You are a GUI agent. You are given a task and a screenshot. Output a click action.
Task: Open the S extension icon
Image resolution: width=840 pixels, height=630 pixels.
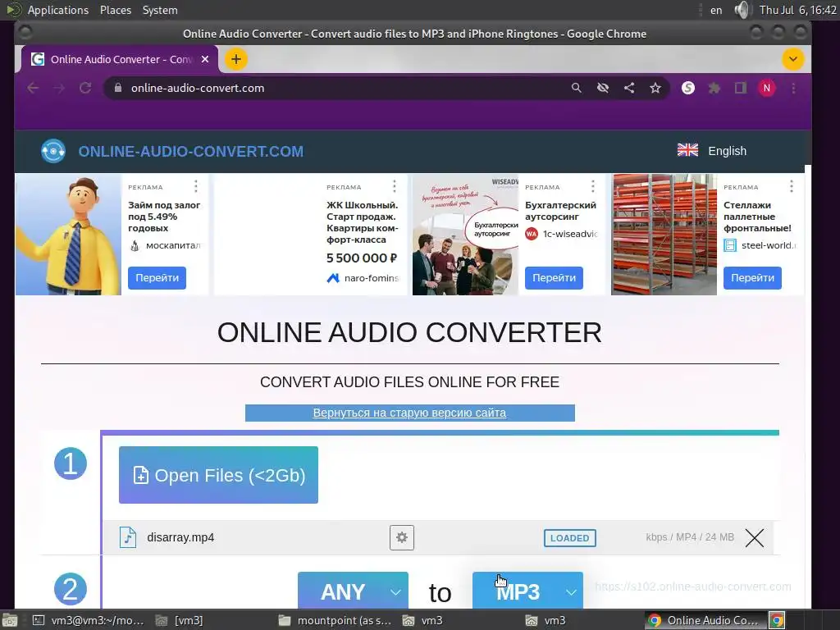click(688, 88)
